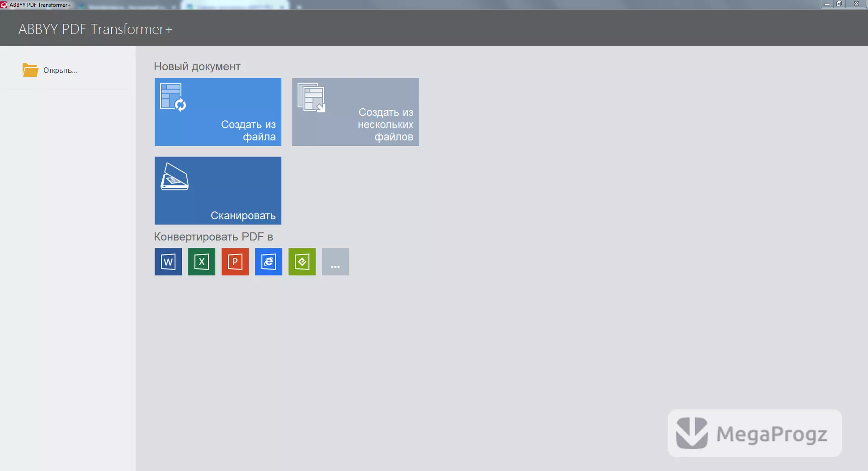This screenshot has height=471, width=868.
Task: Open the 'Создать из файла' tile
Action: [x=218, y=112]
